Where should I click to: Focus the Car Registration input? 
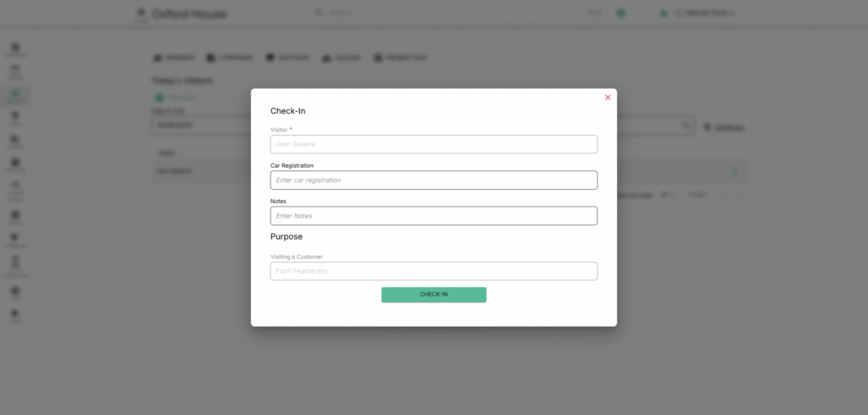[433, 180]
